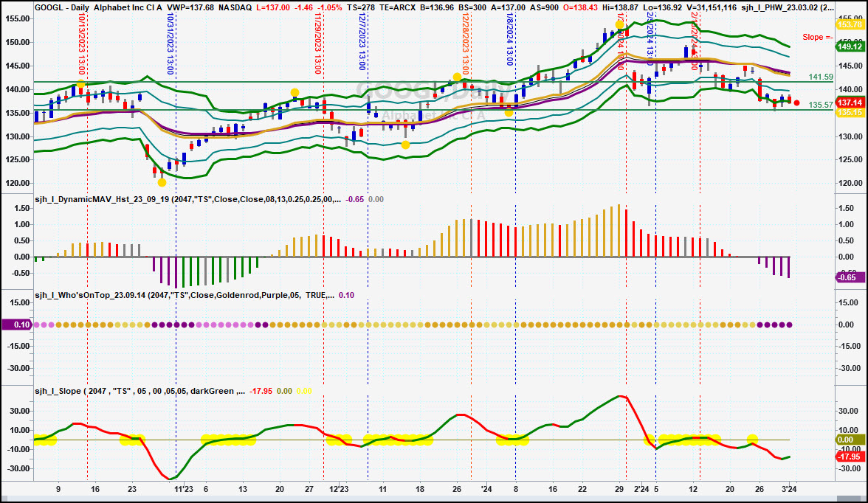This screenshot has height=503, width=868.
Task: Select the 141.59 horizontal level label
Action: tap(821, 77)
